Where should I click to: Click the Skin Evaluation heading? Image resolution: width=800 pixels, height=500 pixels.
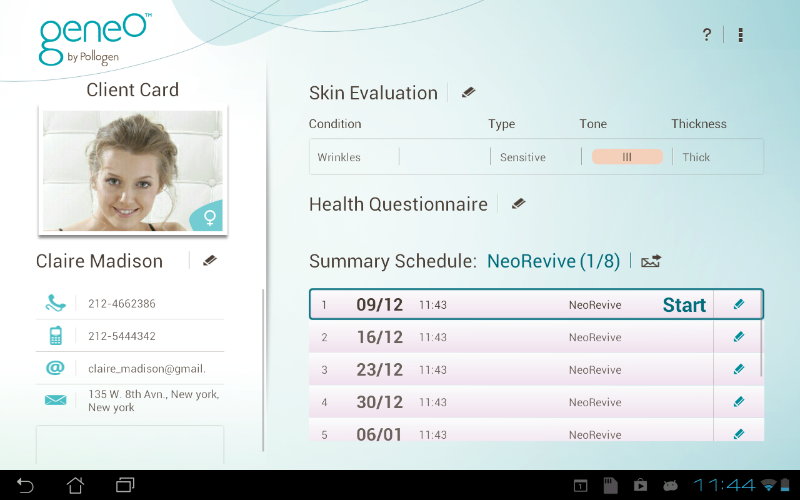[373, 93]
